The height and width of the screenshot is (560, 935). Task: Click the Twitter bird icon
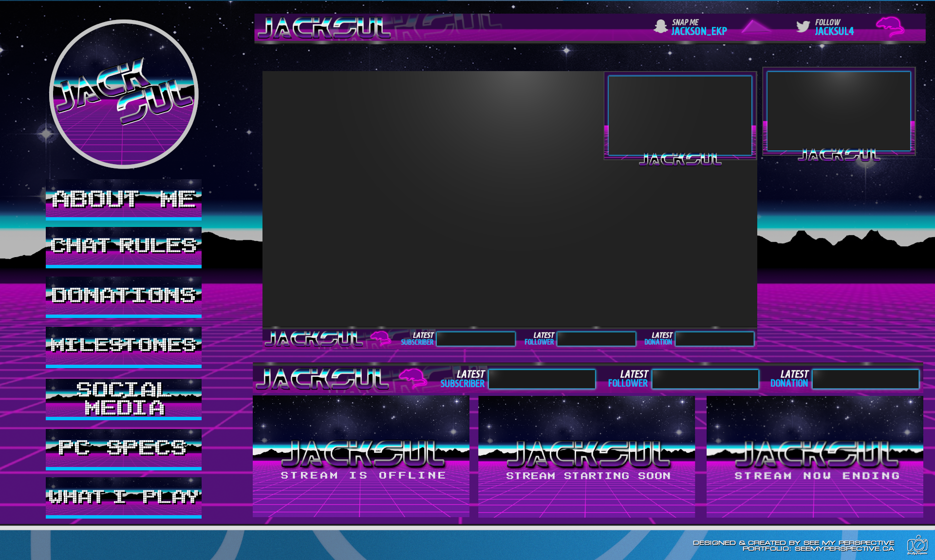click(x=803, y=26)
